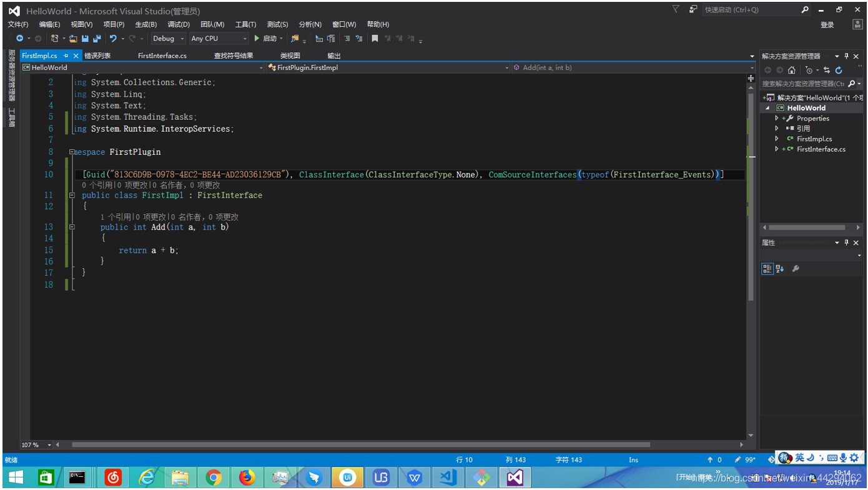
Task: Click the Comment out selected lines icon
Action: point(348,39)
